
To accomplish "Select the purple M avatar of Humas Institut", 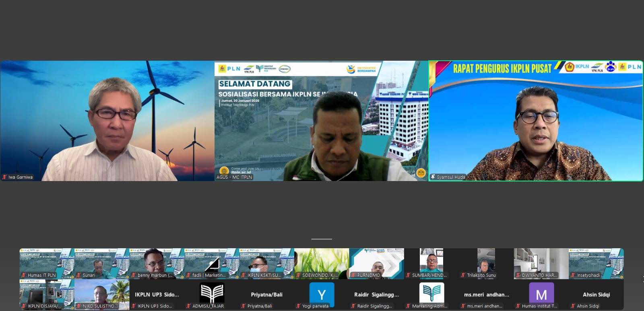I will point(541,295).
